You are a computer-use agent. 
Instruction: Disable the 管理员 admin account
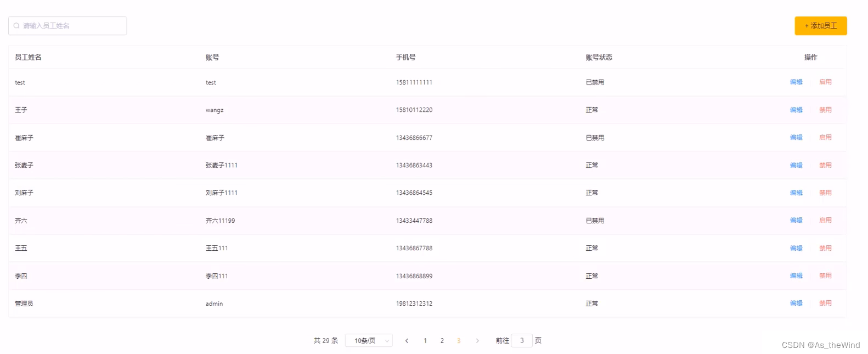click(x=825, y=304)
